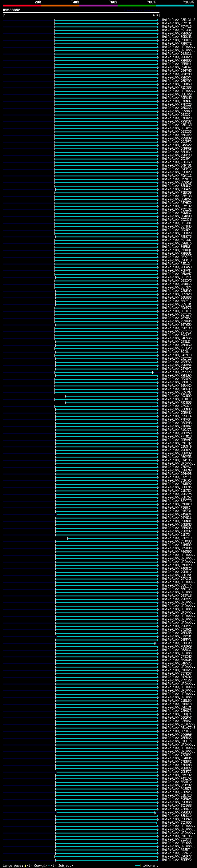Select the UniRef100_Q39372 entry
Screen dimensions: 197x868
[x=177, y=406]
